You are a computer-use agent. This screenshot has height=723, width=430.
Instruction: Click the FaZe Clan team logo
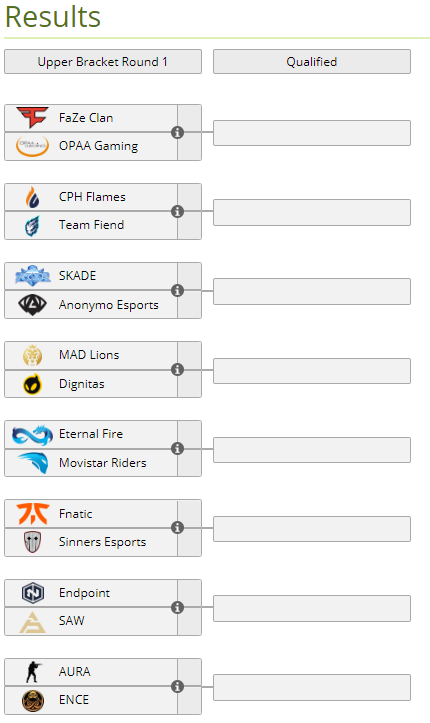click(32, 118)
